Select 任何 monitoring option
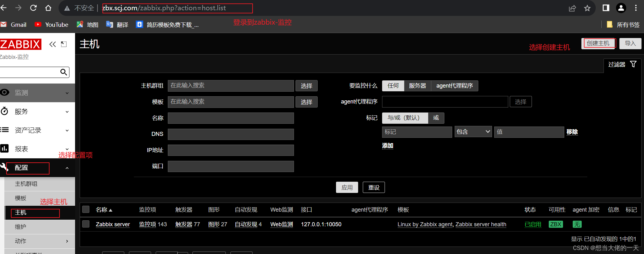Viewport: 644px width, 254px height. click(393, 86)
